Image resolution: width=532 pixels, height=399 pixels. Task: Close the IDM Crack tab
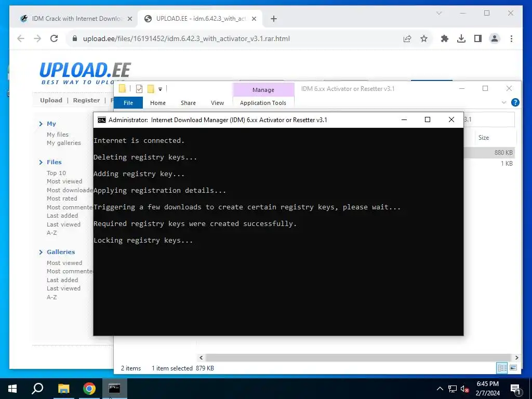click(129, 19)
